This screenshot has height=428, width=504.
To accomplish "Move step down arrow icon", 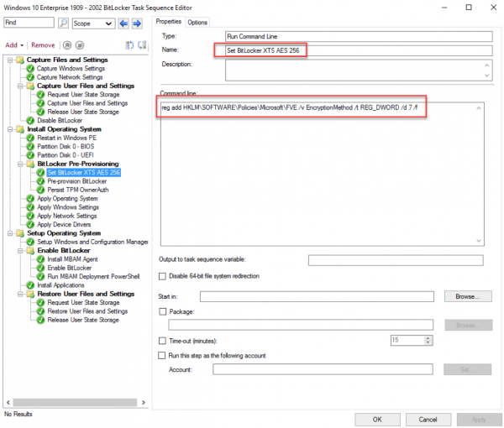I will [x=80, y=45].
